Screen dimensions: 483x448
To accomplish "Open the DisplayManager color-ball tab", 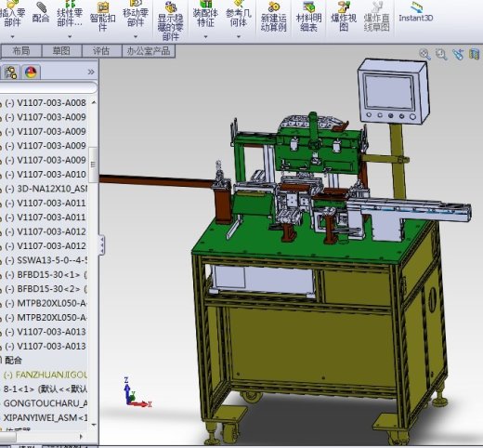I will pos(31,72).
